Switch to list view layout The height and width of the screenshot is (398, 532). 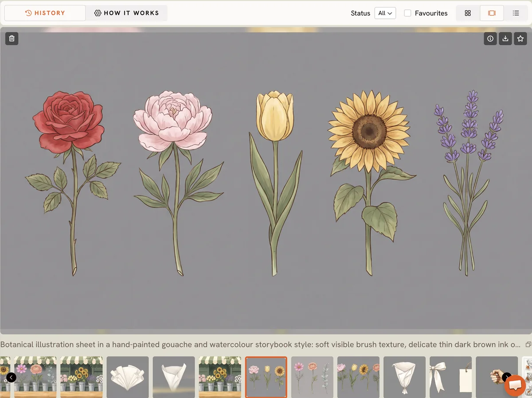tap(516, 13)
